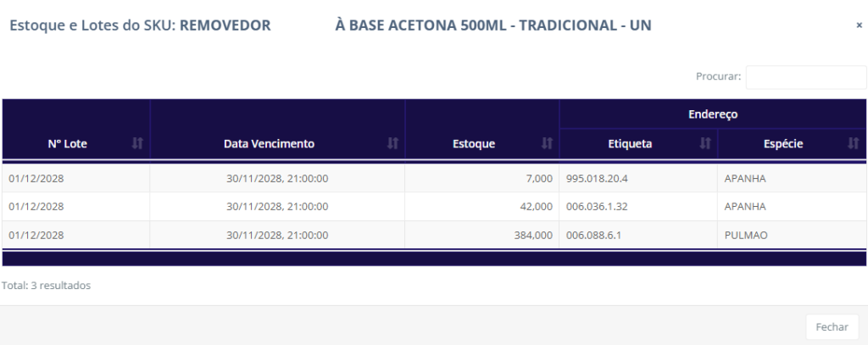
Task: Click sort icon in Data Vencimento header
Action: point(392,144)
